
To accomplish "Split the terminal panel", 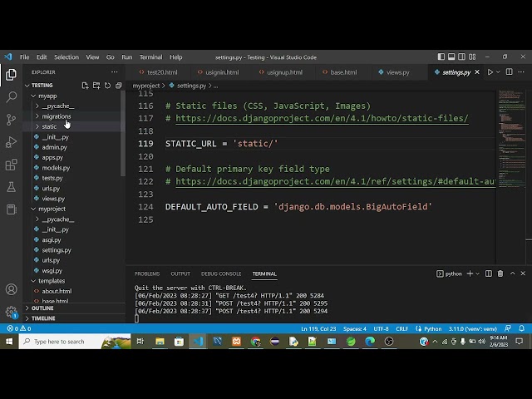I will (489, 273).
